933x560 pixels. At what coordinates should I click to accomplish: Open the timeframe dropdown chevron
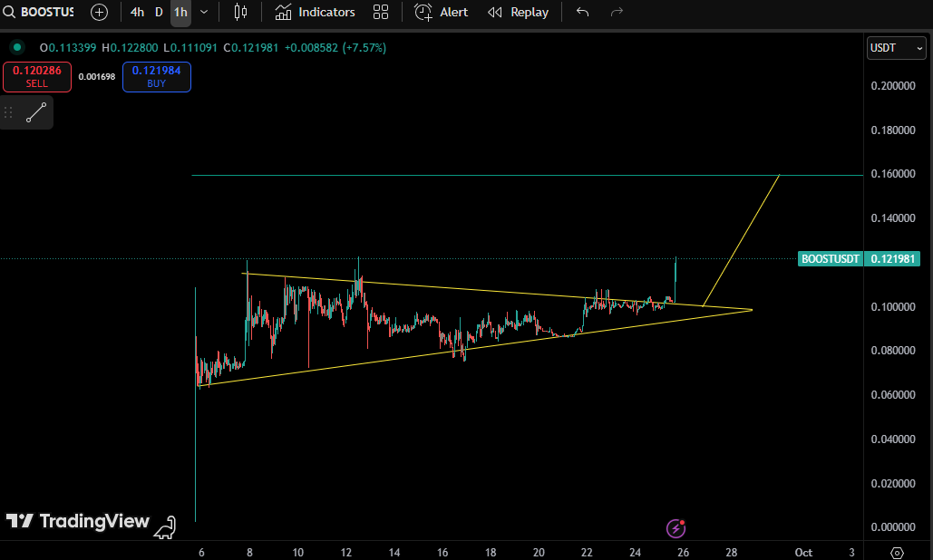[x=203, y=12]
